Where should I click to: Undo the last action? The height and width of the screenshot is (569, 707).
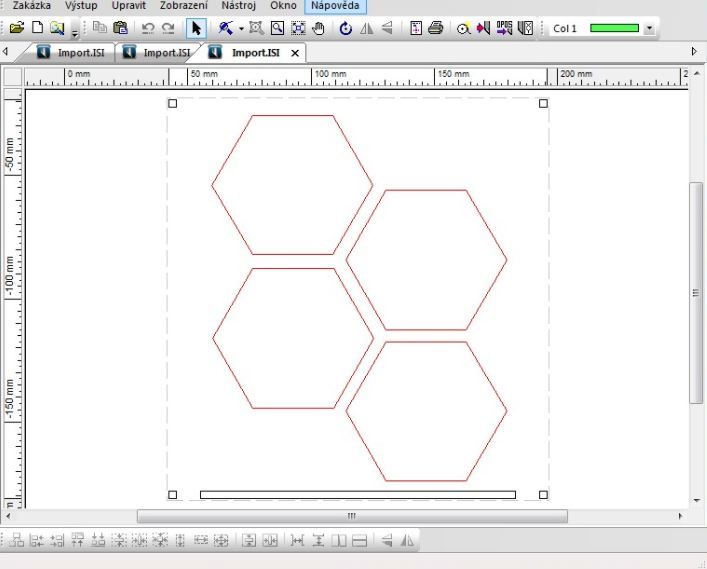(x=147, y=28)
